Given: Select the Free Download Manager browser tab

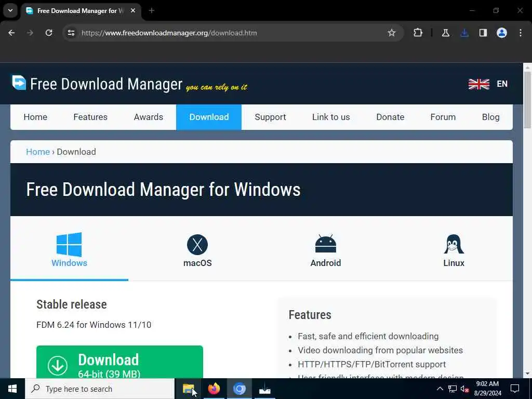Looking at the screenshot, I should [82, 11].
